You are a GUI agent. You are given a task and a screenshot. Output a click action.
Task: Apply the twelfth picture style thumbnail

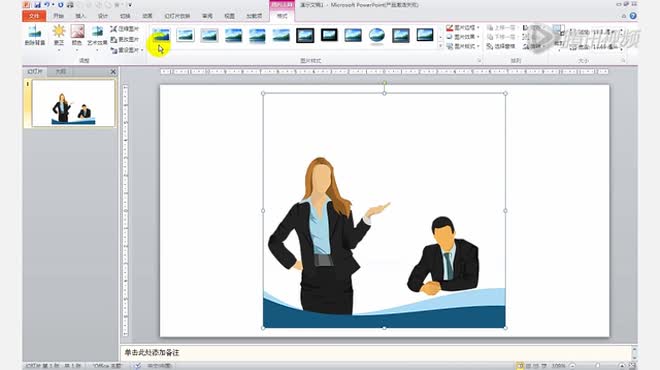(x=425, y=35)
